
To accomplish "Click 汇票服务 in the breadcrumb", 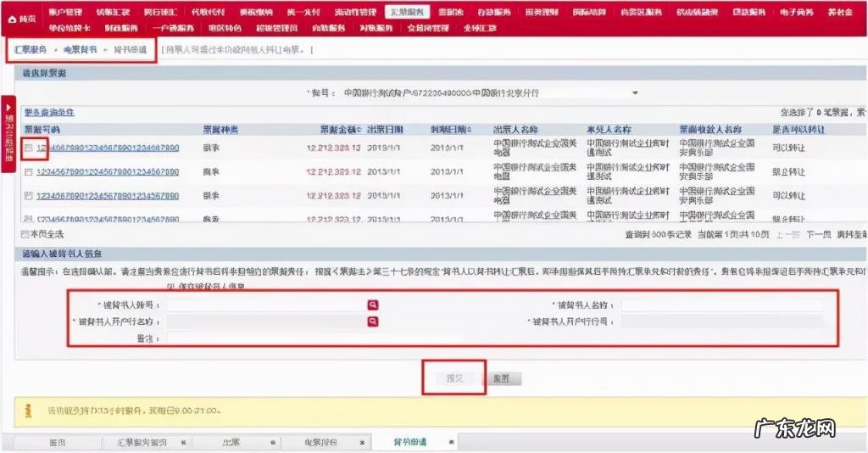I will click(31, 50).
